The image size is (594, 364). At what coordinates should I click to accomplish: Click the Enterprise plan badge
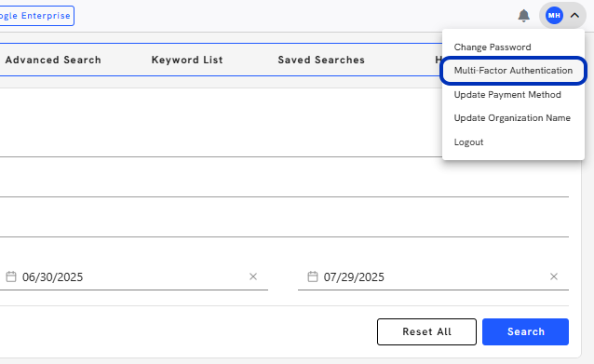coord(36,16)
